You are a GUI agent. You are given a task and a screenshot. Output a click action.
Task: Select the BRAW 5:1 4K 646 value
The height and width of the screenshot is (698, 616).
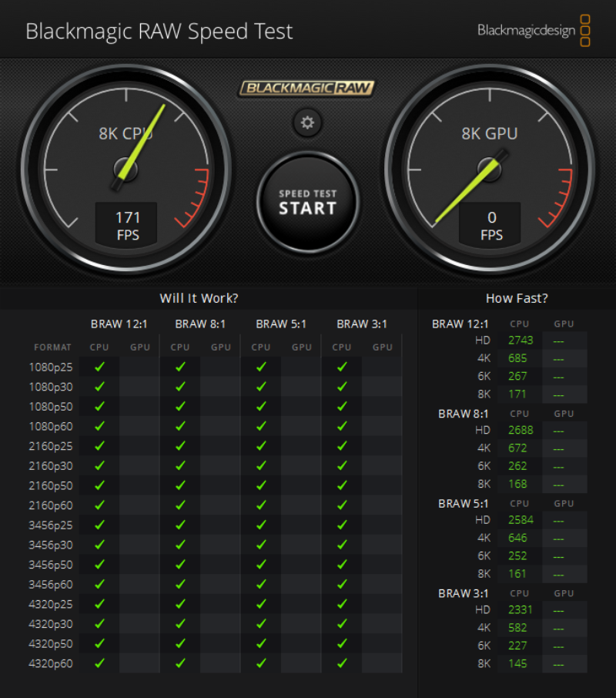(x=517, y=538)
